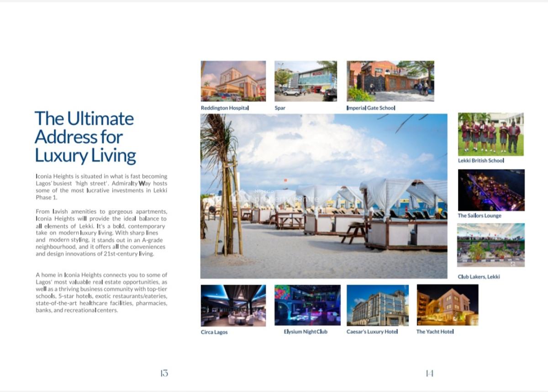Click the paragraph starting 'A home in Iconia Heights'

pos(101,292)
